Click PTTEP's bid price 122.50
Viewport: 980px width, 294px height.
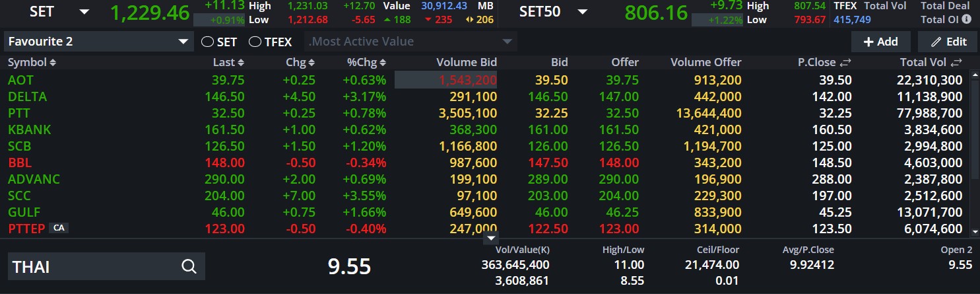pyautogui.click(x=549, y=229)
